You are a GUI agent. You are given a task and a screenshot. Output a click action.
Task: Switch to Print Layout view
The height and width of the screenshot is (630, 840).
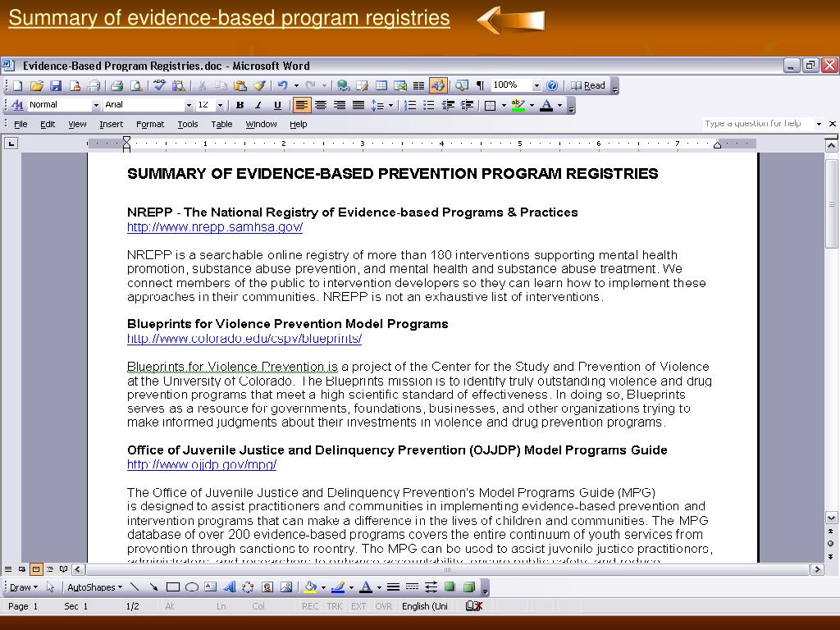[36, 569]
